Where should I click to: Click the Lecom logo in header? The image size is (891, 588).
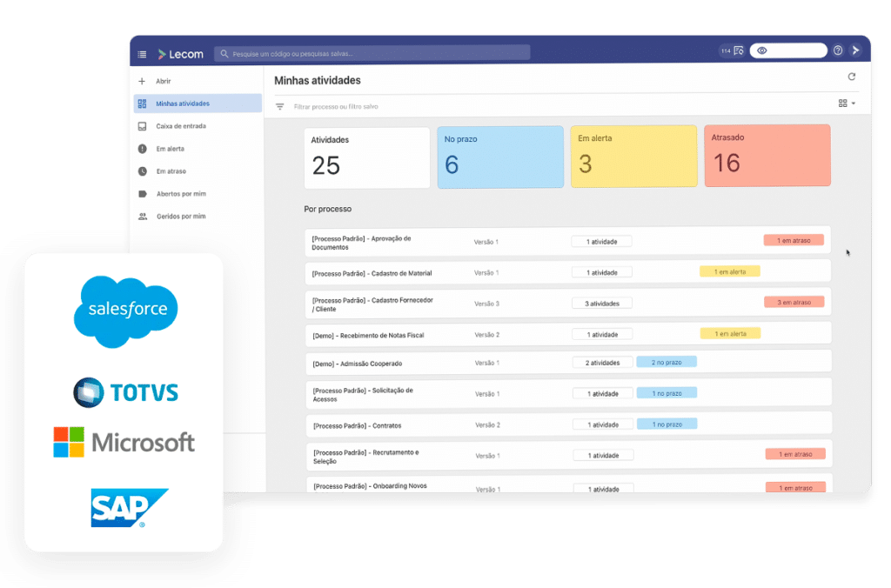point(180,54)
